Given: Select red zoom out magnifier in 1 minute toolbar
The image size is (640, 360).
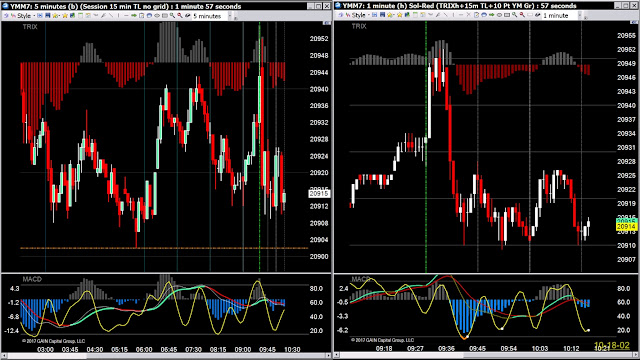Looking at the screenshot, I should pos(522,16).
